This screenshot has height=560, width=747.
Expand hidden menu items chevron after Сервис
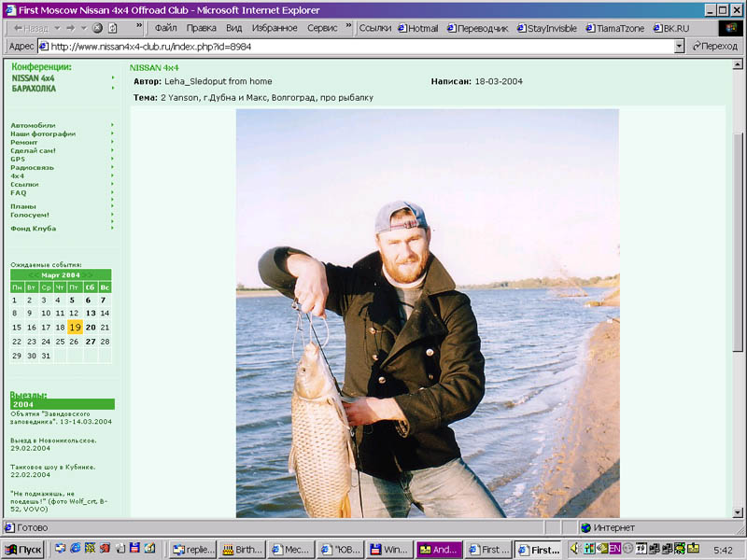pyautogui.click(x=348, y=25)
